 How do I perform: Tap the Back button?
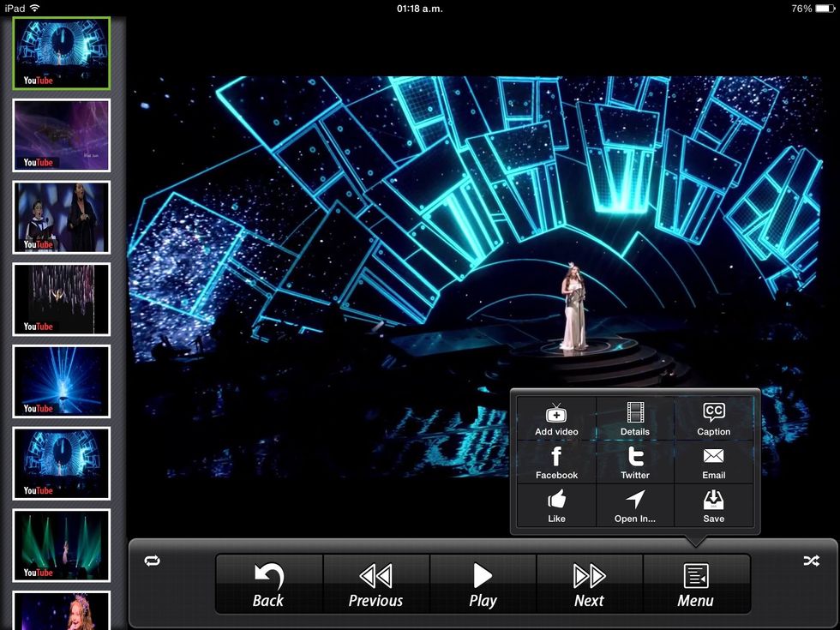(x=268, y=584)
